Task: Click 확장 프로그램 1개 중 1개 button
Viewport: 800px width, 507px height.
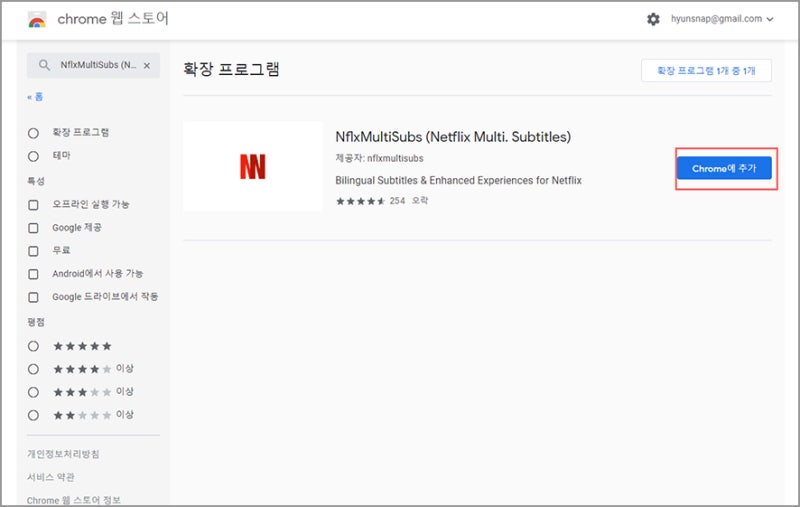Action: 706,70
